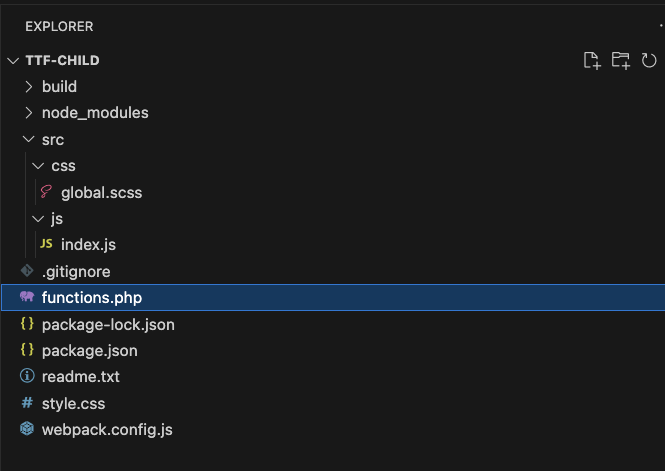Expand the node_modules folder chevron
The height and width of the screenshot is (471, 665).
pyautogui.click(x=29, y=113)
